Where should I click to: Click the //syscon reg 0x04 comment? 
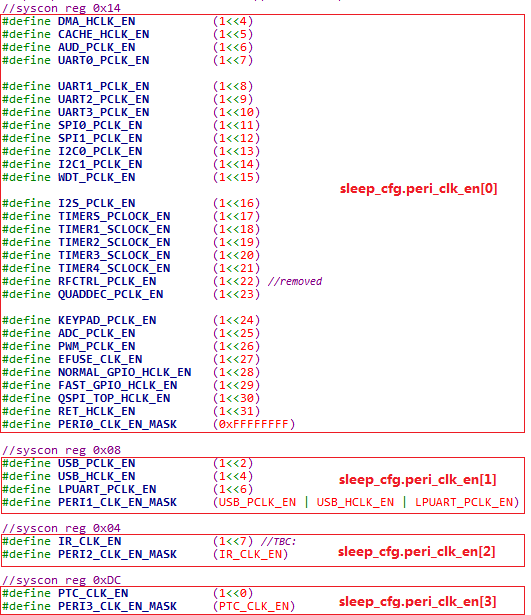(62, 528)
